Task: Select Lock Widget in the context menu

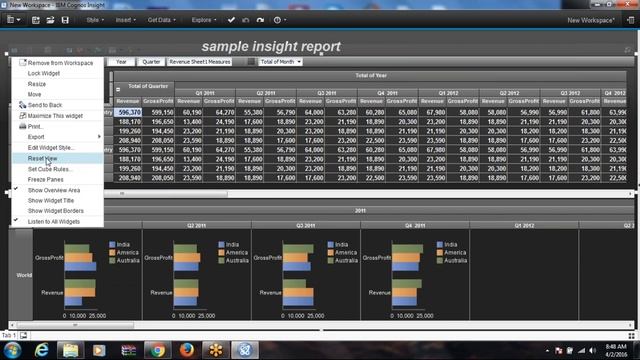Action: point(44,73)
